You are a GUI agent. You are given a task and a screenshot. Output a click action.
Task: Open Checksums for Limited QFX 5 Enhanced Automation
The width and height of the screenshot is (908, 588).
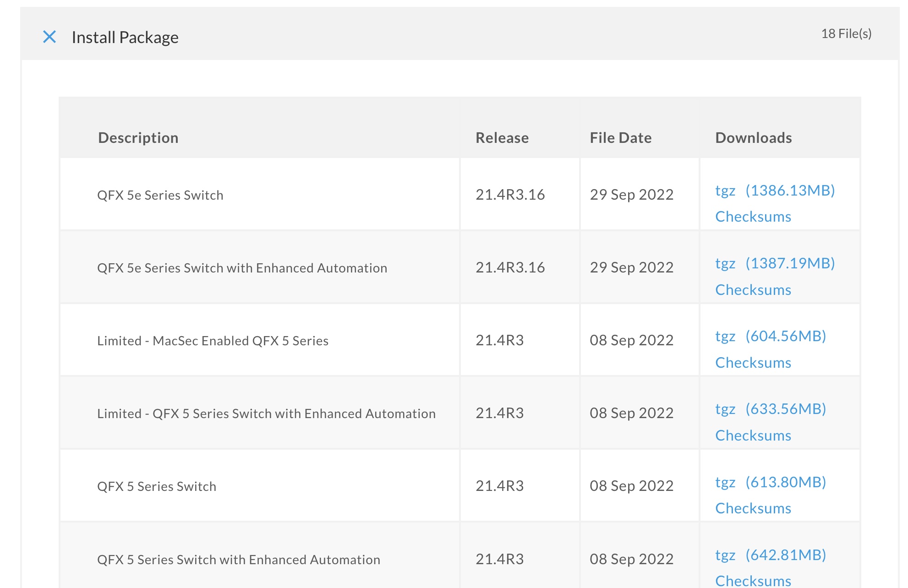[x=753, y=436]
